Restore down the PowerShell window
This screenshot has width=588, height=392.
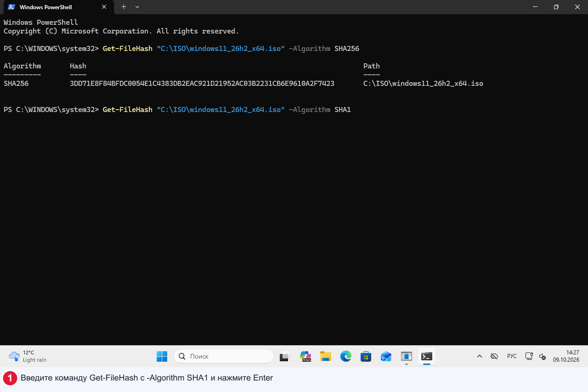(x=556, y=7)
